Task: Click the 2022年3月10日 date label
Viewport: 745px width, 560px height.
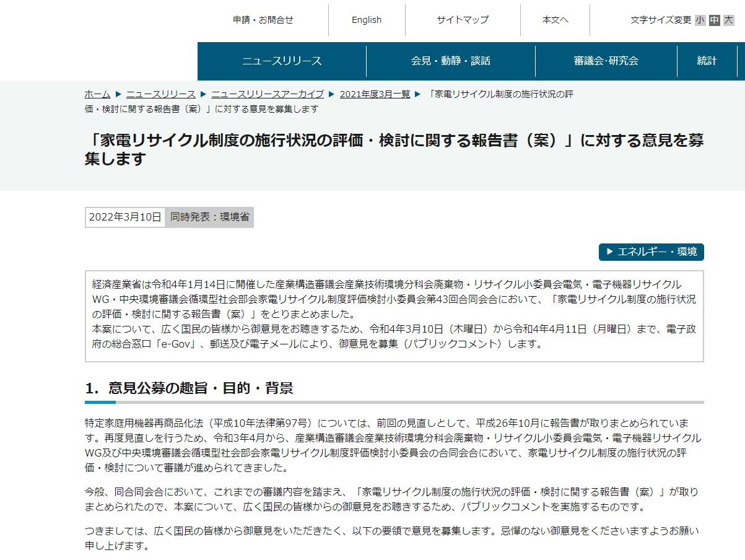Action: click(x=125, y=217)
